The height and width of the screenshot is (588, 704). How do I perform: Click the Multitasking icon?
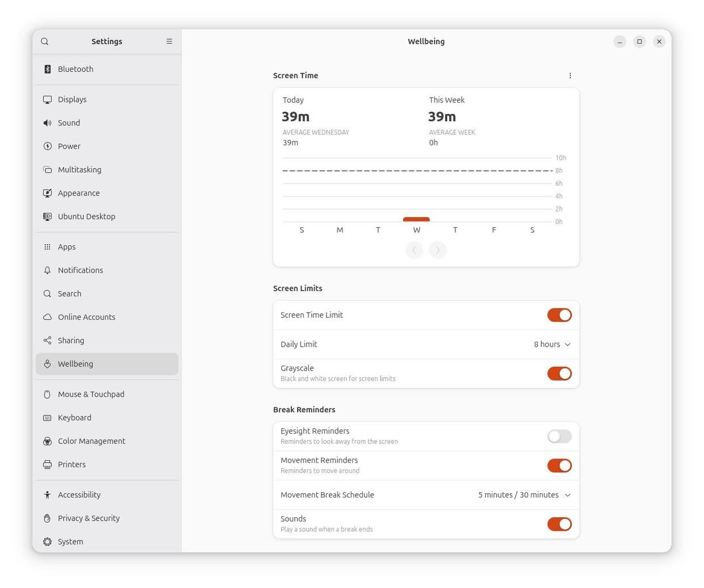(x=48, y=170)
